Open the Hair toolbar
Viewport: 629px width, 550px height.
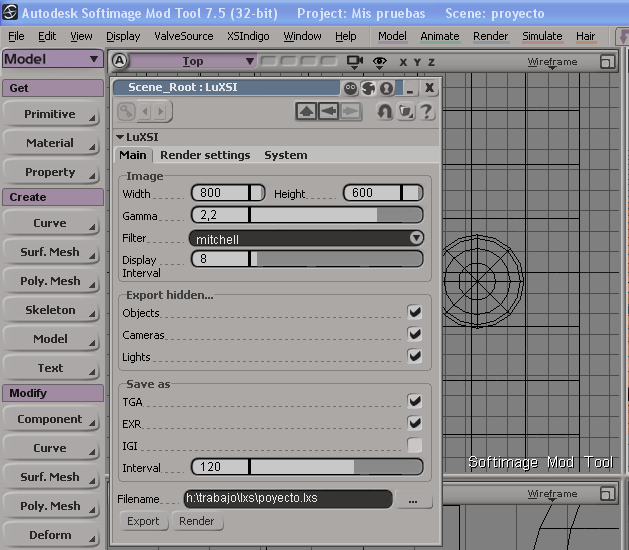pos(585,37)
